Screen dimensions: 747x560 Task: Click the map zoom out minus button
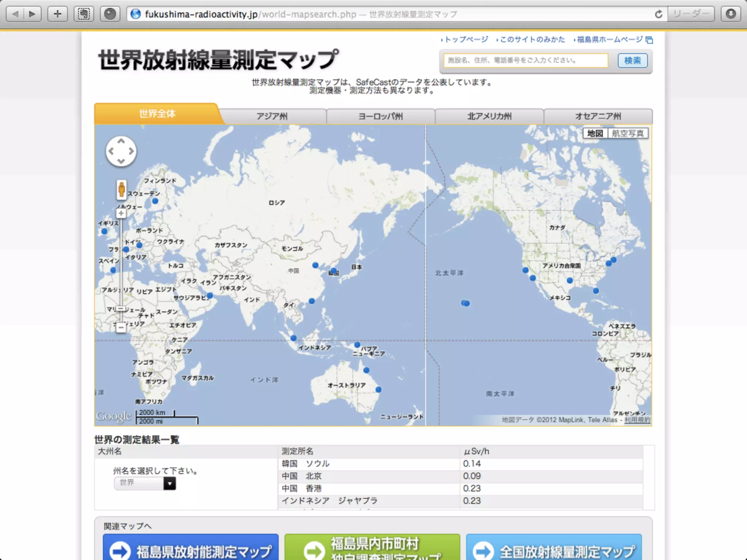[121, 327]
